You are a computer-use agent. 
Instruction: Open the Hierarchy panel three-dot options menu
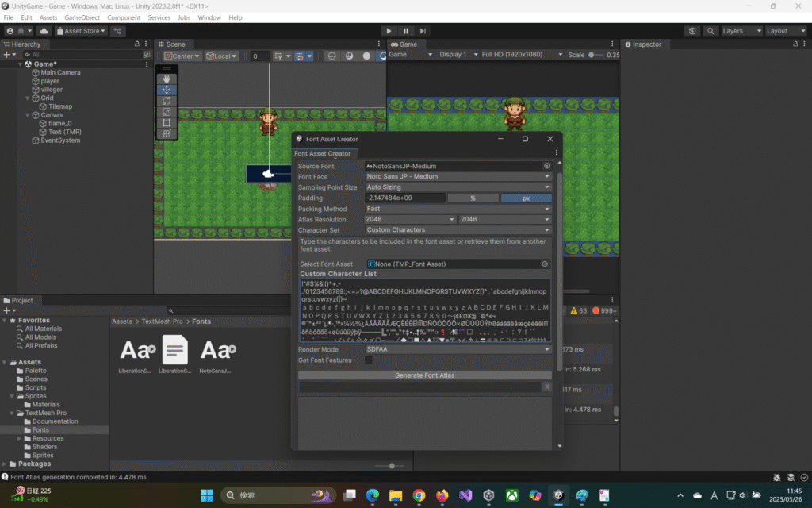[146, 44]
